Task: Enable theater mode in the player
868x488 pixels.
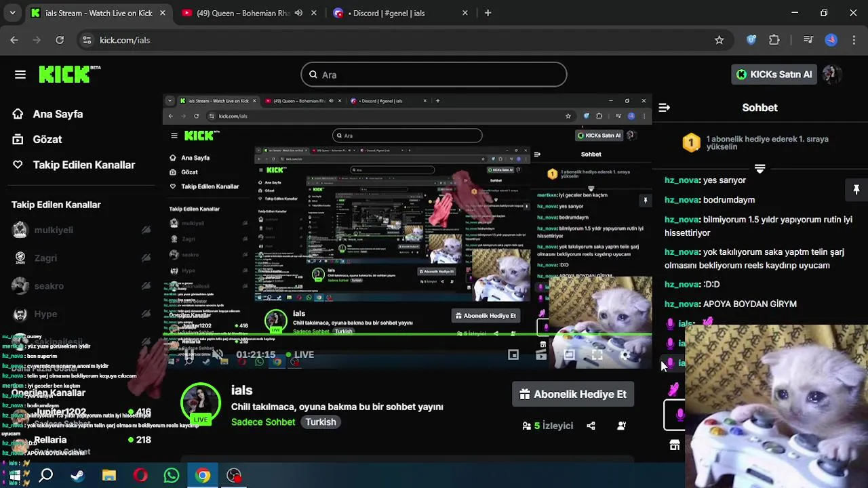Action: coord(569,354)
